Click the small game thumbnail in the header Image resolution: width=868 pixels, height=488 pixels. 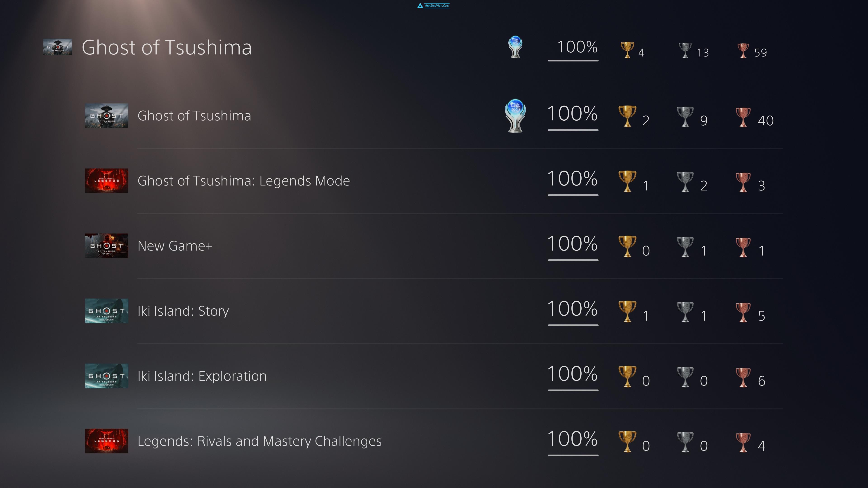58,47
